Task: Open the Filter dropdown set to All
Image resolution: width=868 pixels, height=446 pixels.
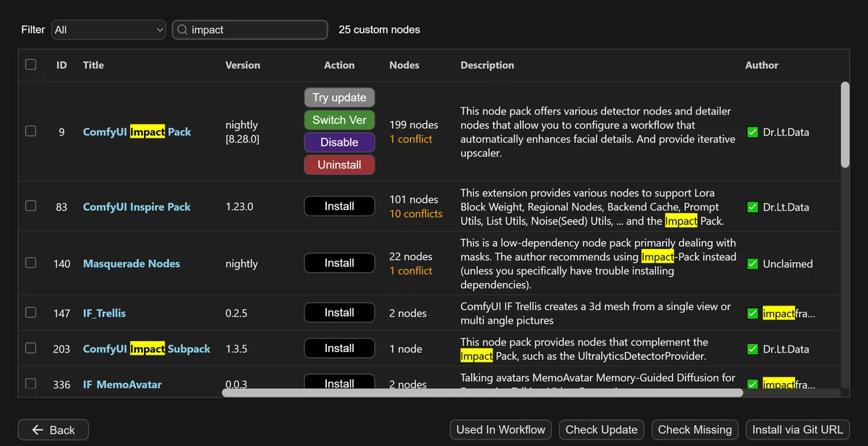Action: coord(109,30)
